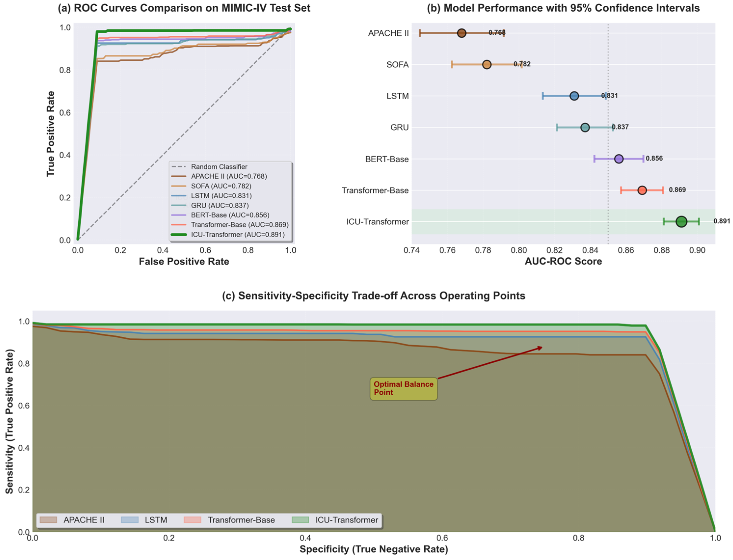
Task: Select Transformer-Base swatch in bottom legend
Action: [192, 520]
